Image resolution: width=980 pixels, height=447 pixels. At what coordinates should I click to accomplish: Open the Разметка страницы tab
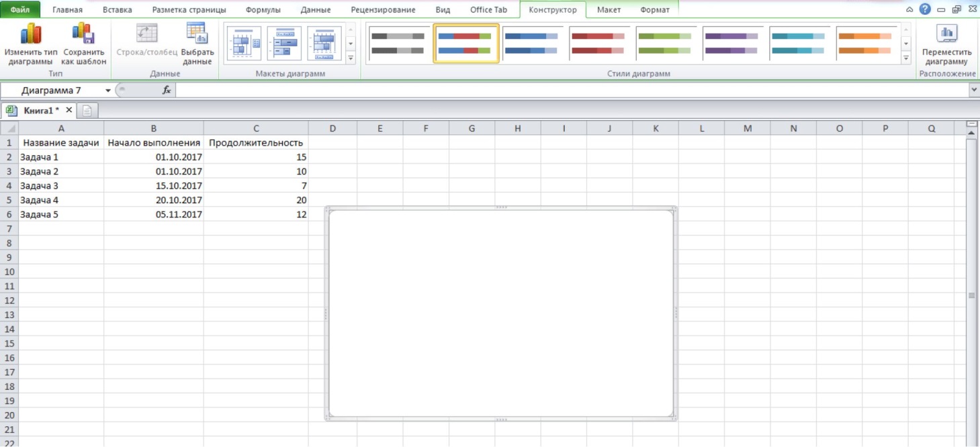(x=189, y=10)
